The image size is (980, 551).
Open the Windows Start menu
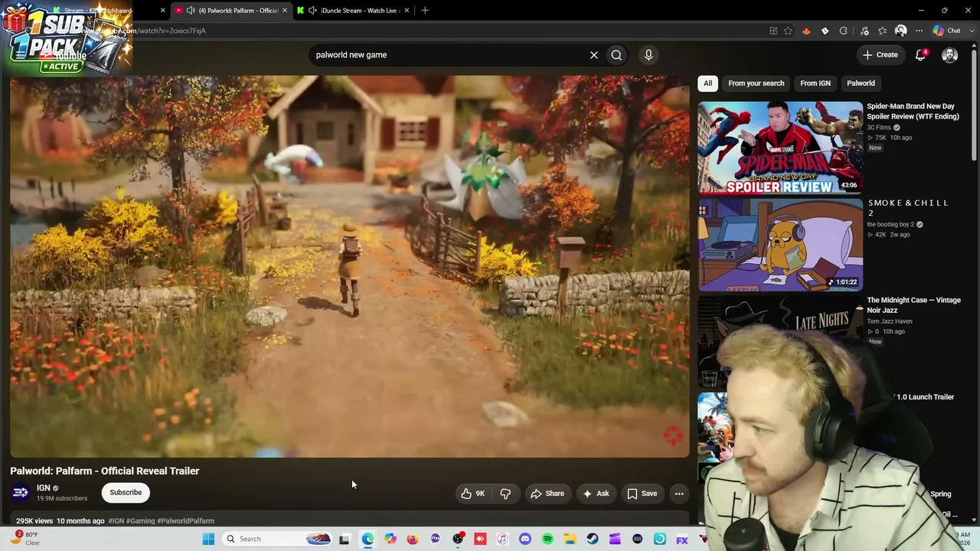coord(208,539)
